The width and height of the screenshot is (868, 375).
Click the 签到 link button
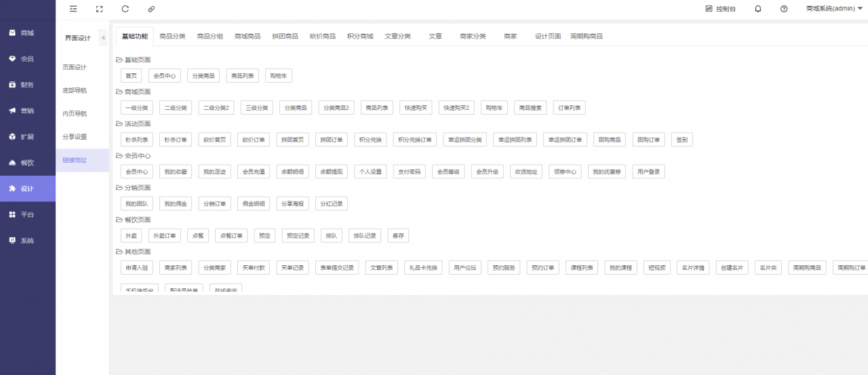pos(682,140)
